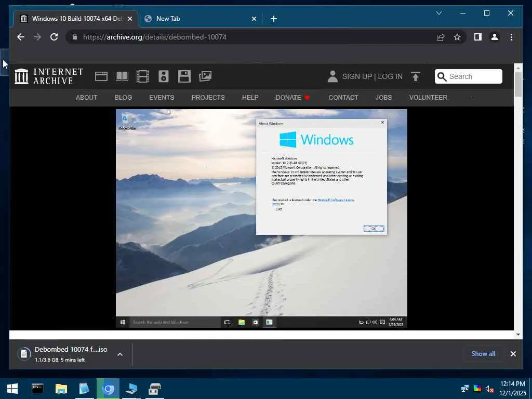Open the CONTACT page link
This screenshot has height=399, width=532.
point(343,97)
